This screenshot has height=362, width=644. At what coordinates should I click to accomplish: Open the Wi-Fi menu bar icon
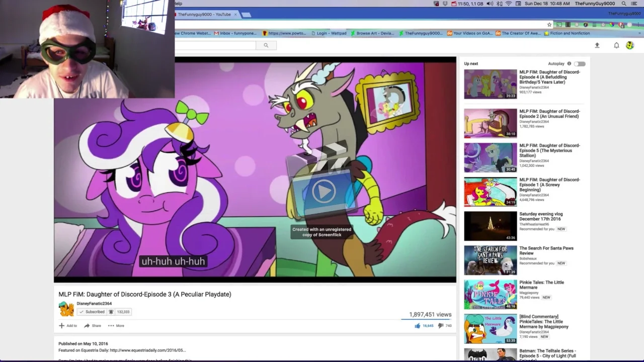(509, 4)
